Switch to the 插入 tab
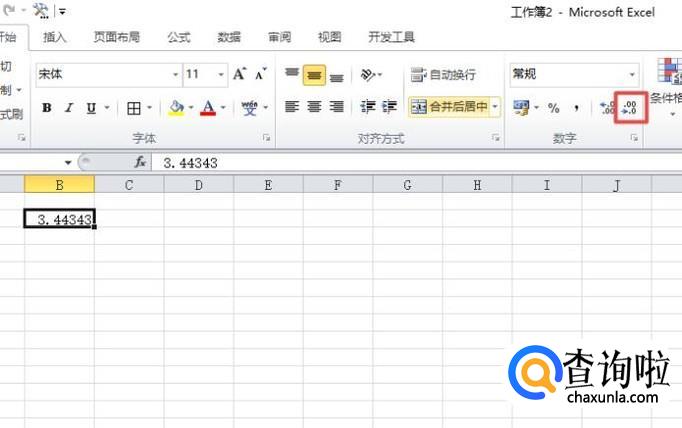 [x=55, y=37]
